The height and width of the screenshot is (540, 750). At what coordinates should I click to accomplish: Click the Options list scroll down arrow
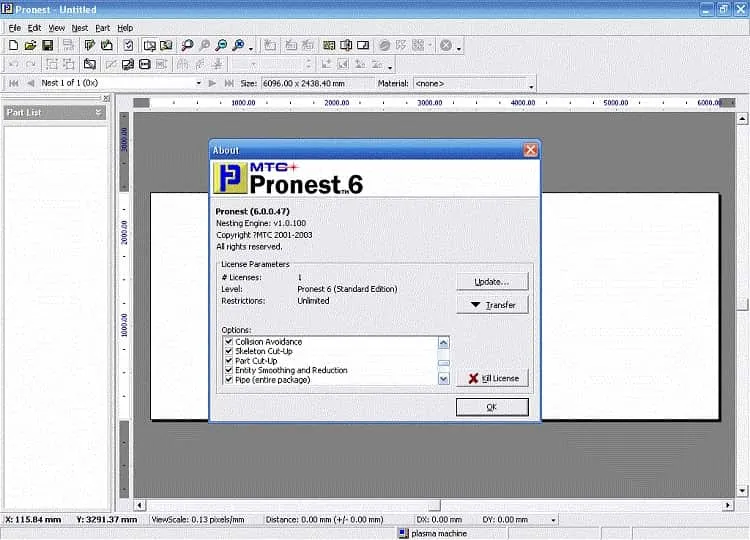[443, 379]
